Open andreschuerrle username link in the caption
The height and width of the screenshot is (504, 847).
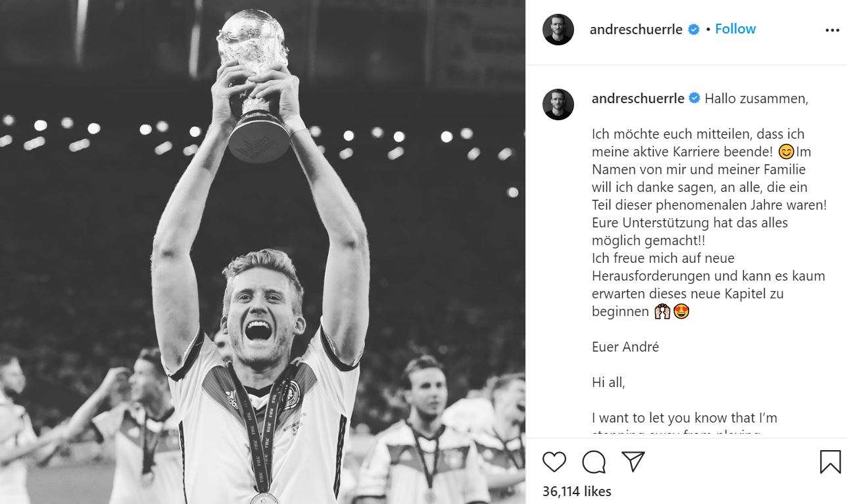[x=638, y=99]
